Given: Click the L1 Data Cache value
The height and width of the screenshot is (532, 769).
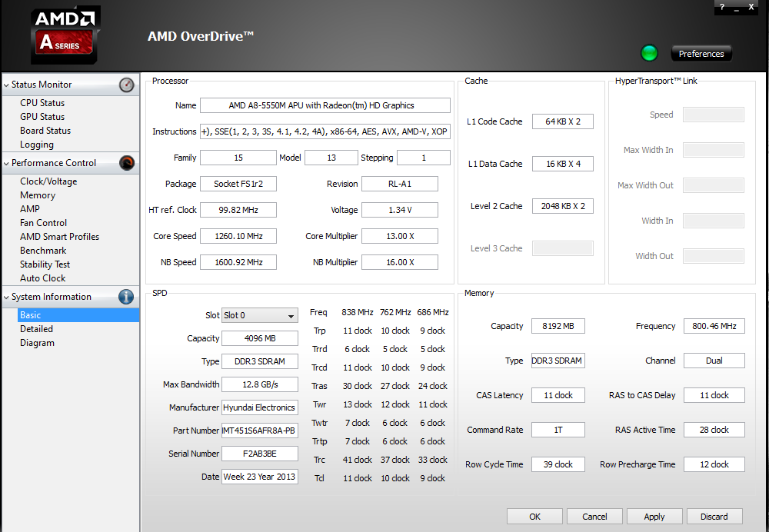Looking at the screenshot, I should [563, 164].
